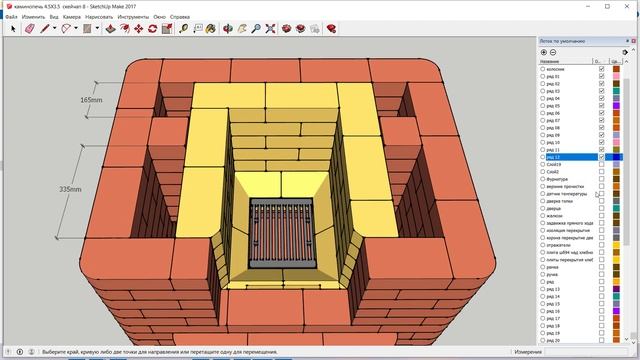Open the Файл menu

11,17
